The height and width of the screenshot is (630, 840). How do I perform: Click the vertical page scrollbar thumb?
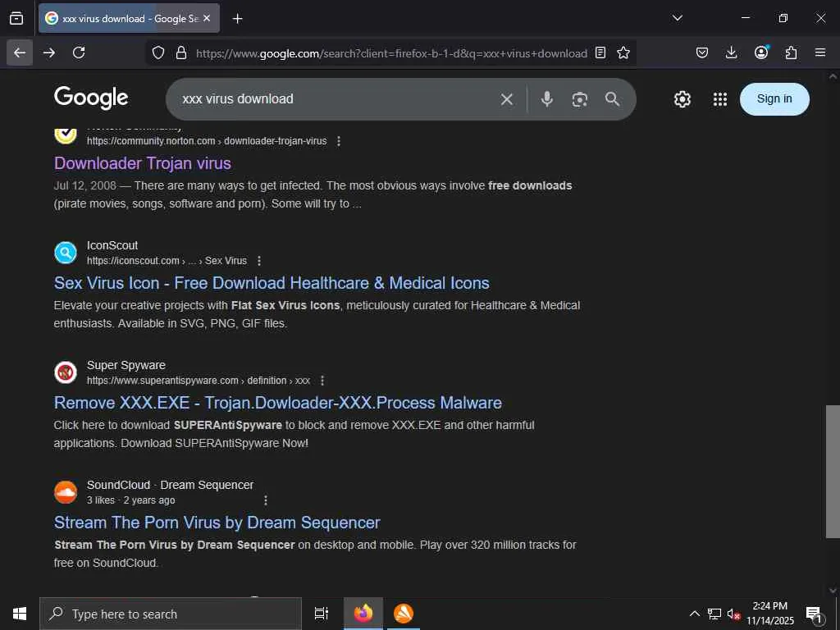tap(833, 472)
